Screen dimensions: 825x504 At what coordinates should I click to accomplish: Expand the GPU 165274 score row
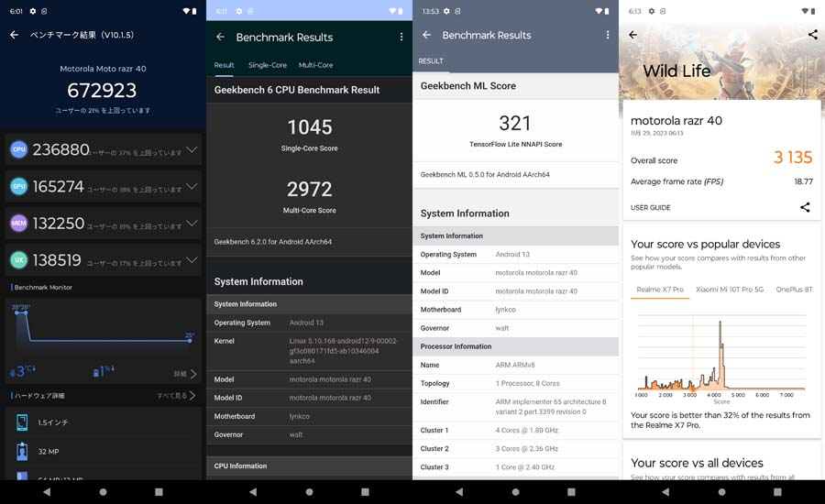[103, 186]
